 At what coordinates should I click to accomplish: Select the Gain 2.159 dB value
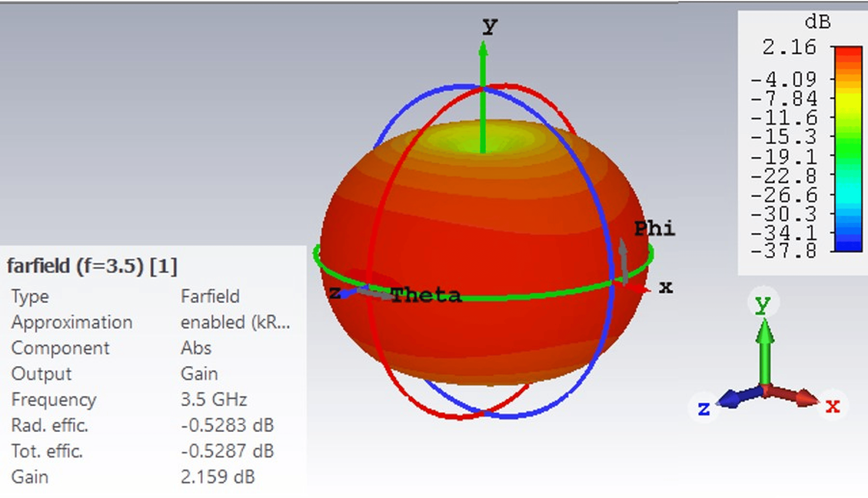point(218,477)
